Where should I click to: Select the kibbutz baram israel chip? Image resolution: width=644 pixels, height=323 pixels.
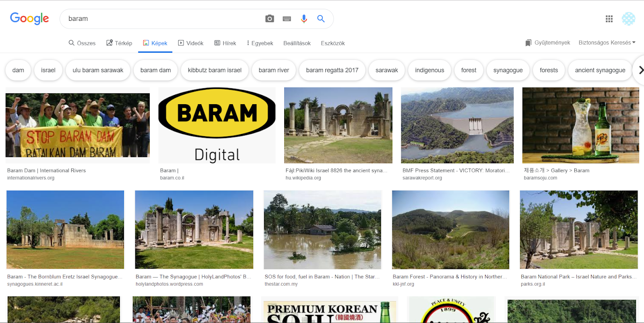coord(215,70)
